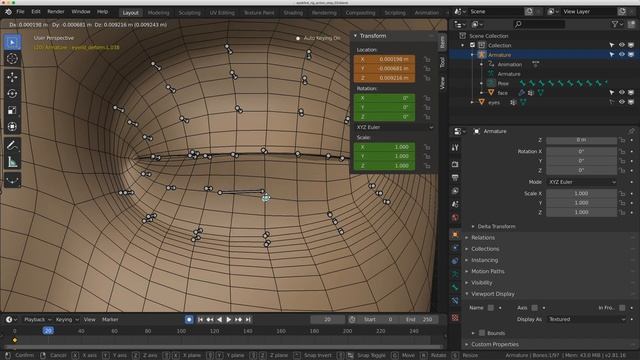Toggle Armature selectability arrow in outliner
This screenshot has height=360, width=640.
click(x=612, y=54)
